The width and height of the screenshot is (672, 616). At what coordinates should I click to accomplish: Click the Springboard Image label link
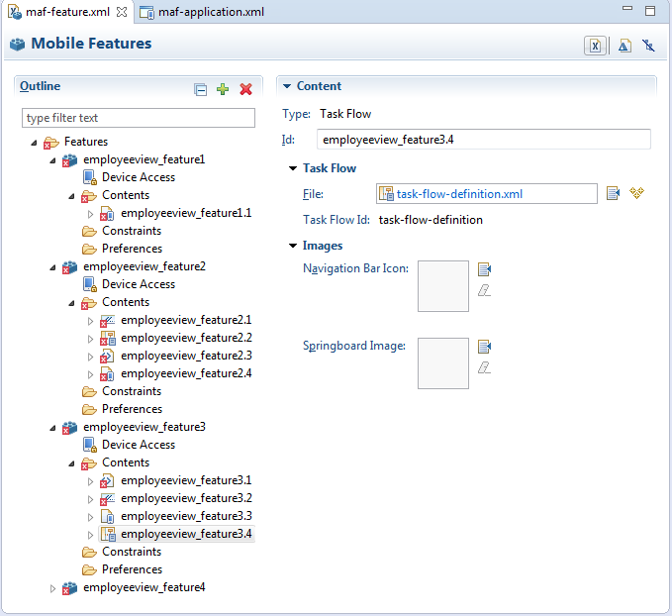coord(354,346)
